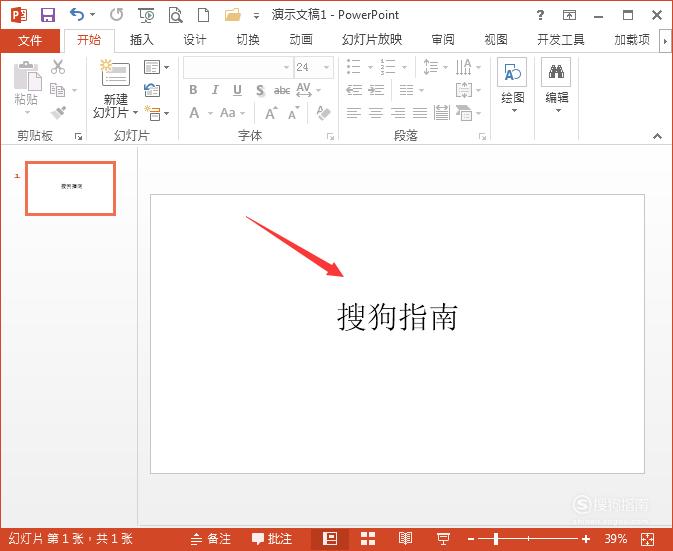This screenshot has height=551, width=673.
Task: Select slide 1 thumbnail
Action: 71,188
